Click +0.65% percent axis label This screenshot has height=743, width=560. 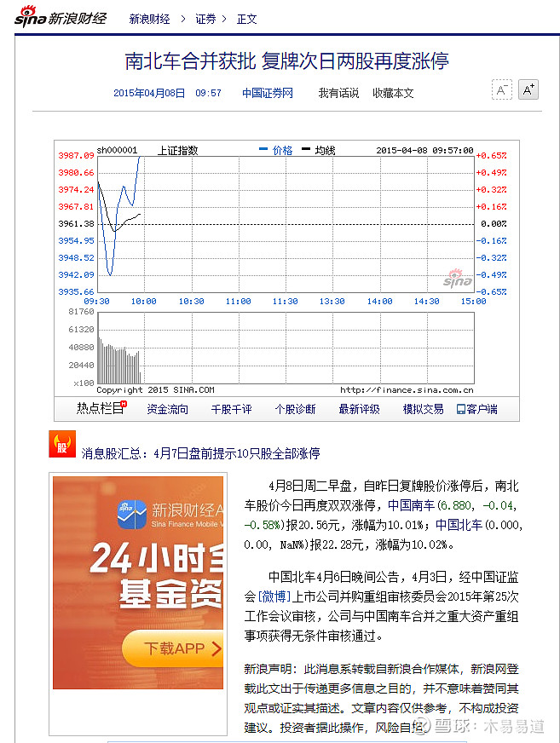491,155
